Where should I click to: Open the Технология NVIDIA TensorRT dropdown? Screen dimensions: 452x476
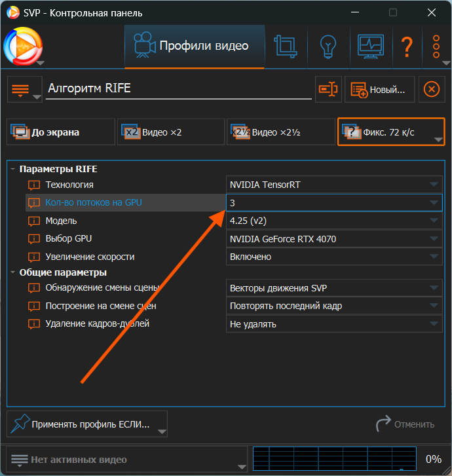pos(334,185)
